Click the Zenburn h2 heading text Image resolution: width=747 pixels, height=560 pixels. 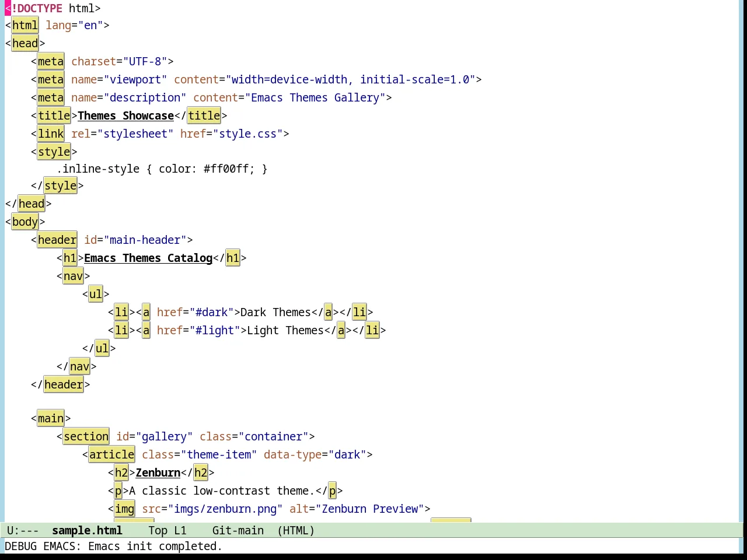click(158, 473)
